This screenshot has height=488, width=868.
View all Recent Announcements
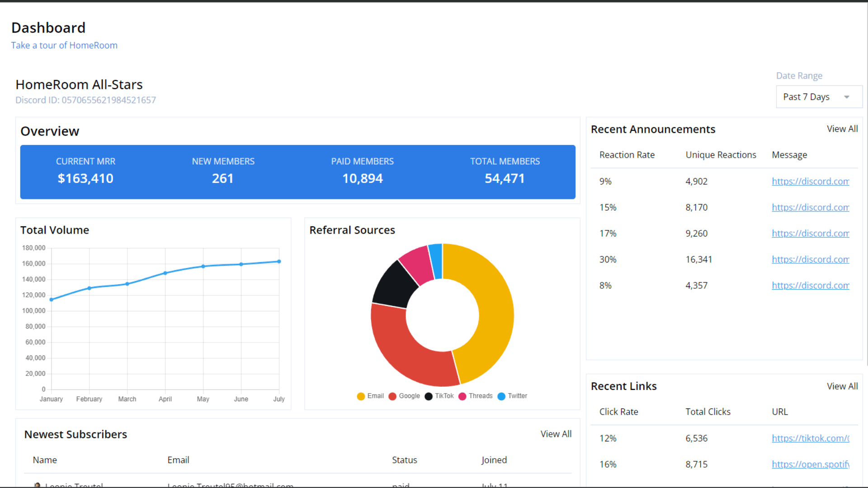(x=842, y=129)
